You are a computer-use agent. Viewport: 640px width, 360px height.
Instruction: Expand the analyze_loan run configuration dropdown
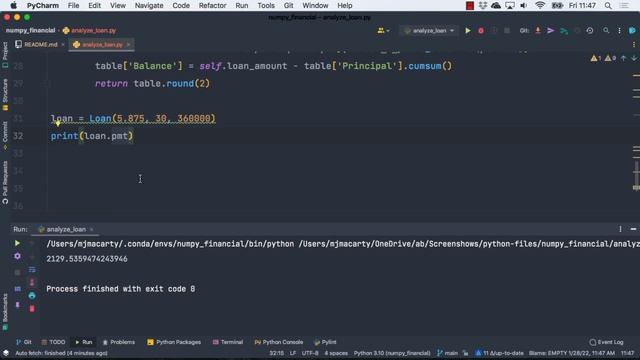tap(429, 31)
